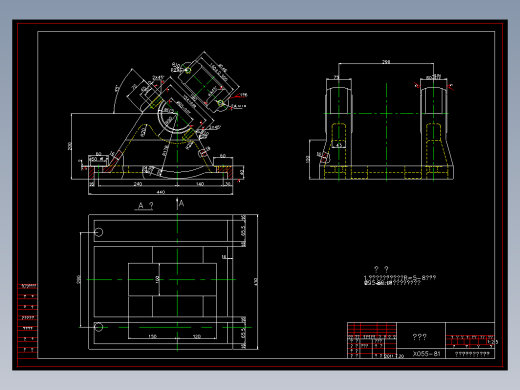The height and width of the screenshot is (390, 520).
Task: Pick the "140" dimension under front view
Action: [x=199, y=184]
